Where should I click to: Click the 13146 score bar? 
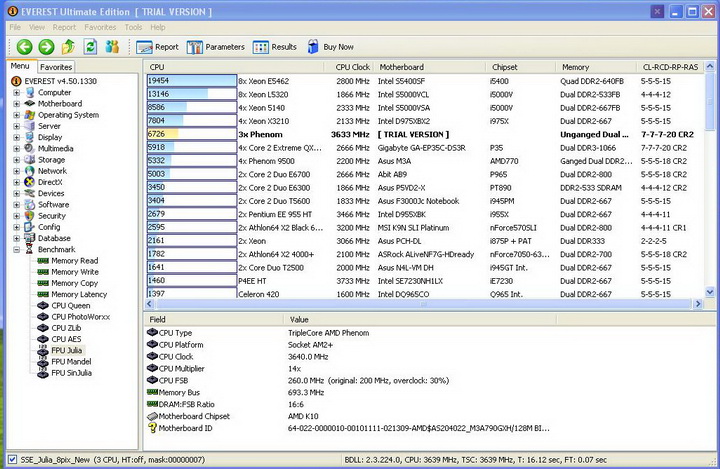191,94
